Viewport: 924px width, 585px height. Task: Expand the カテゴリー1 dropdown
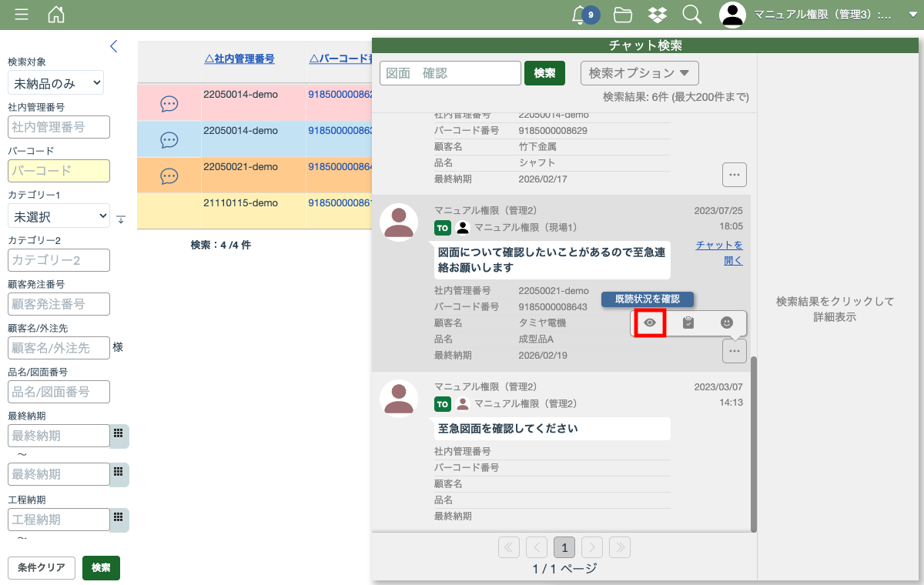(x=59, y=217)
